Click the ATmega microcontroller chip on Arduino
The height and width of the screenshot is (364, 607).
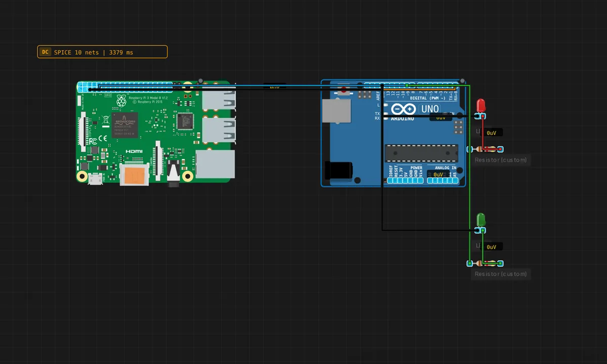pyautogui.click(x=421, y=153)
